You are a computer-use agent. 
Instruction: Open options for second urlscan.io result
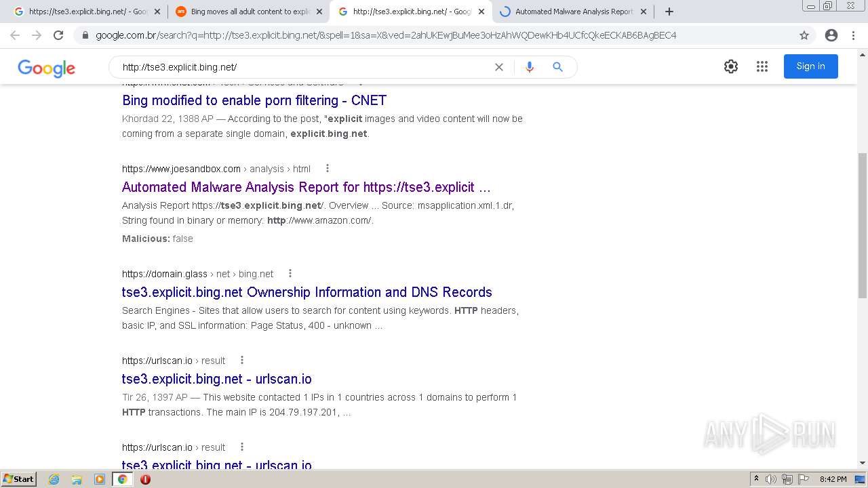click(242, 447)
